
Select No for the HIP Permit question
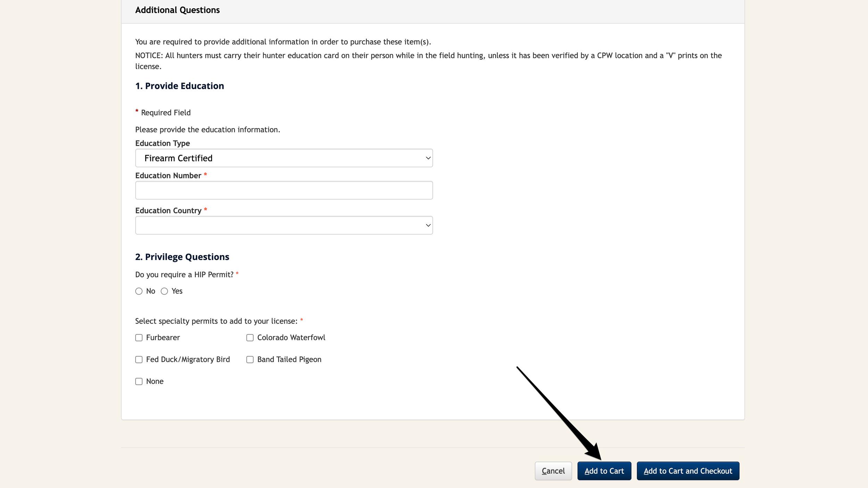coord(139,291)
